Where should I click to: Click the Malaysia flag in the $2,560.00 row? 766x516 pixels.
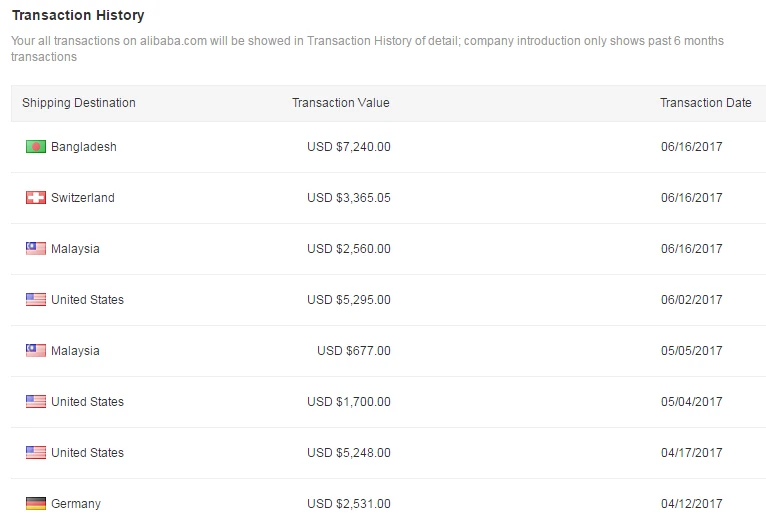click(36, 249)
